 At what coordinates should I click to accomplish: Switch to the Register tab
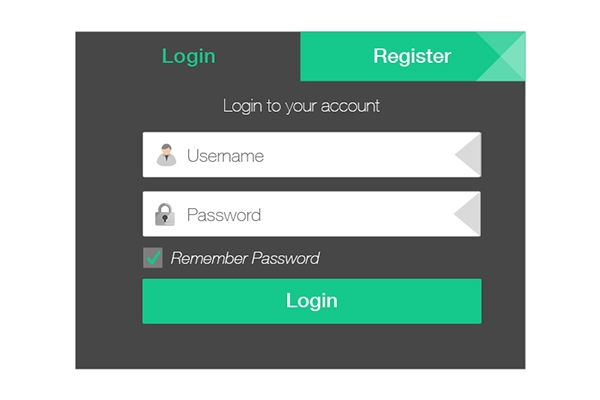[x=413, y=56]
